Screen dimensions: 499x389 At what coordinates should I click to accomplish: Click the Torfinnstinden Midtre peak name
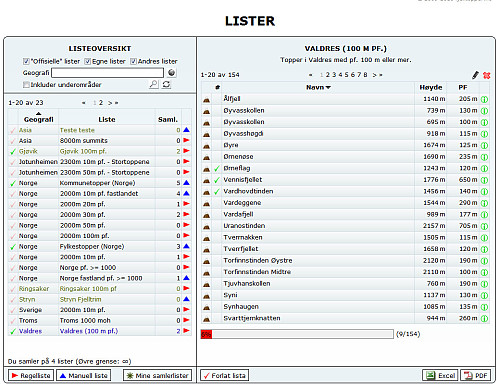257,272
